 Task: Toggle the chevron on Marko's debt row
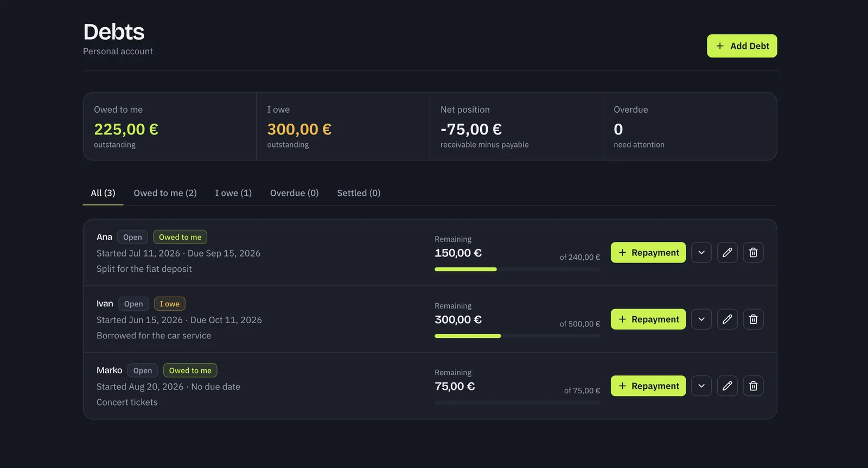(701, 386)
